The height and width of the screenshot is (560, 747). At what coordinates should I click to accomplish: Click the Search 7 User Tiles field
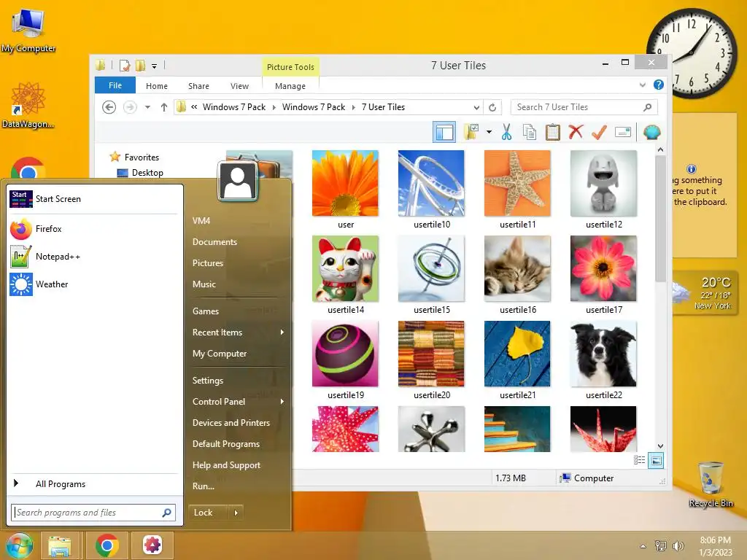[584, 107]
